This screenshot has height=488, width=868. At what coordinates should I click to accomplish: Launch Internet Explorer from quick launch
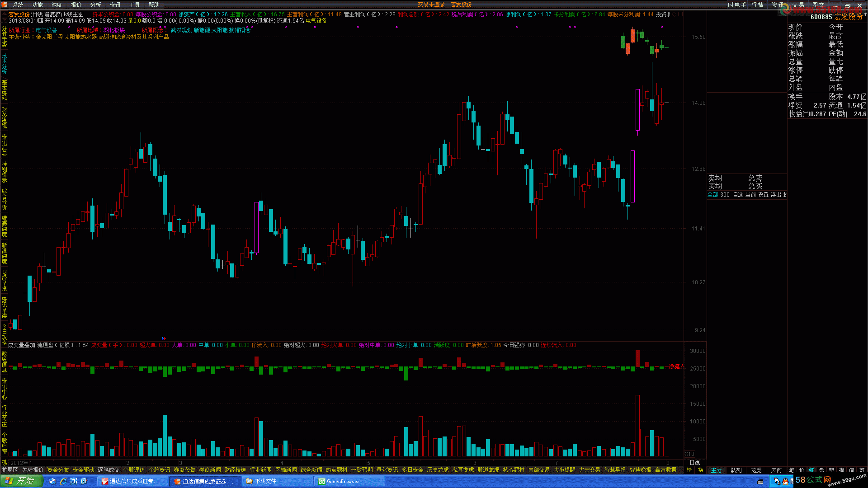pos(64,481)
